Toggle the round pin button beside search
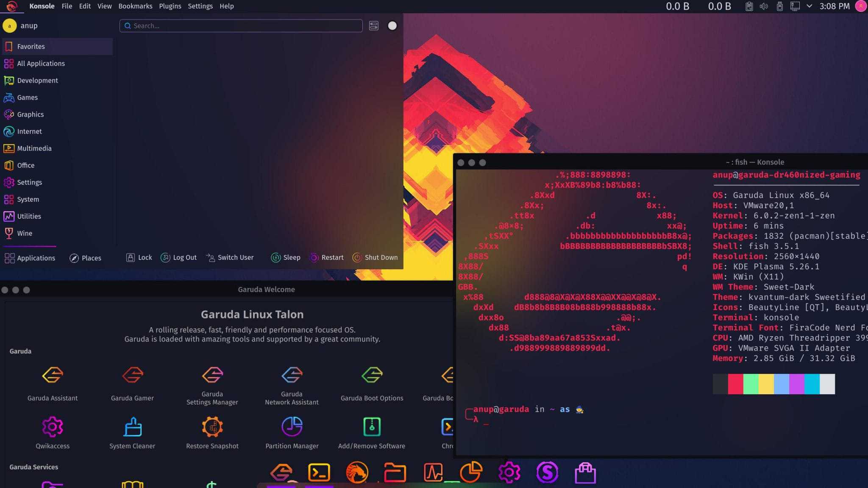 tap(392, 26)
